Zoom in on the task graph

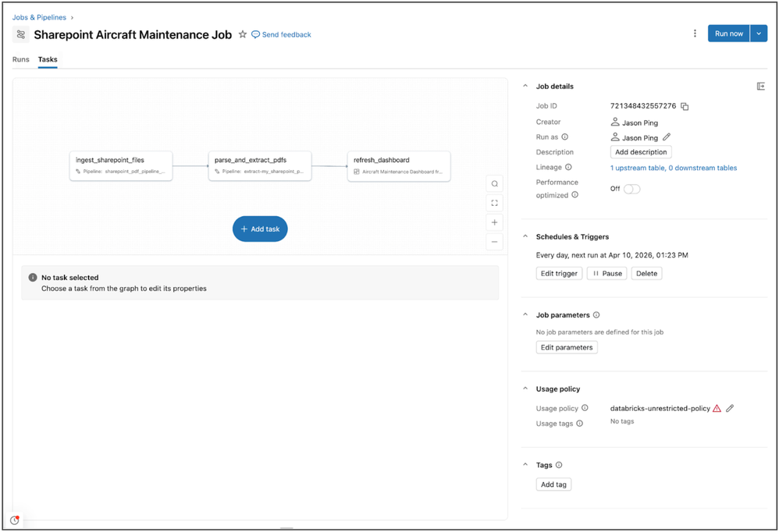point(494,222)
